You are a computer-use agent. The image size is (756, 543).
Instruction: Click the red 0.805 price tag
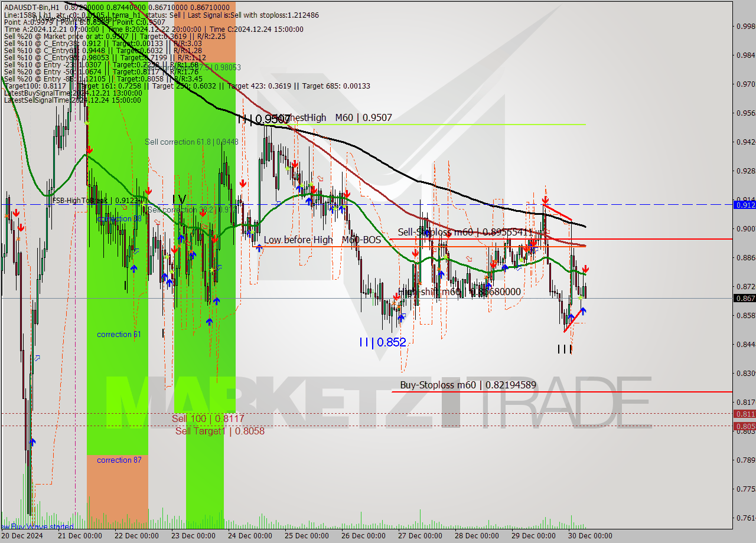point(744,426)
